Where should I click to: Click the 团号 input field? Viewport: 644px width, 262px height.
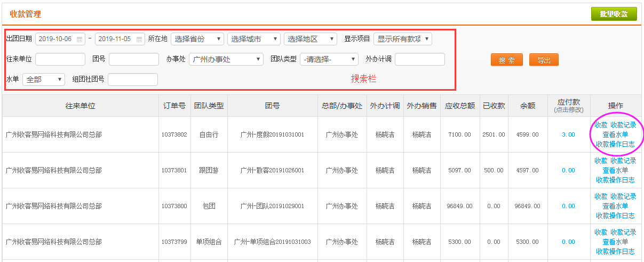click(134, 59)
